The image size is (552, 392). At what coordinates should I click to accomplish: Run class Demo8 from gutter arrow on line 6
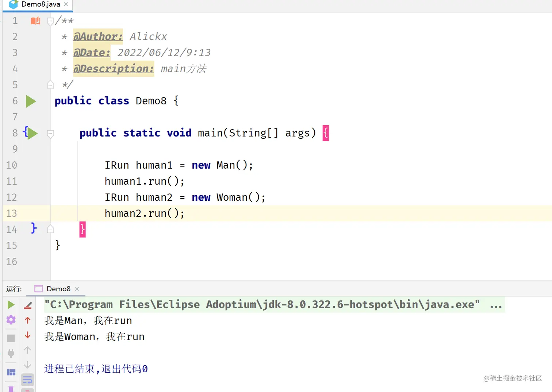pyautogui.click(x=31, y=101)
